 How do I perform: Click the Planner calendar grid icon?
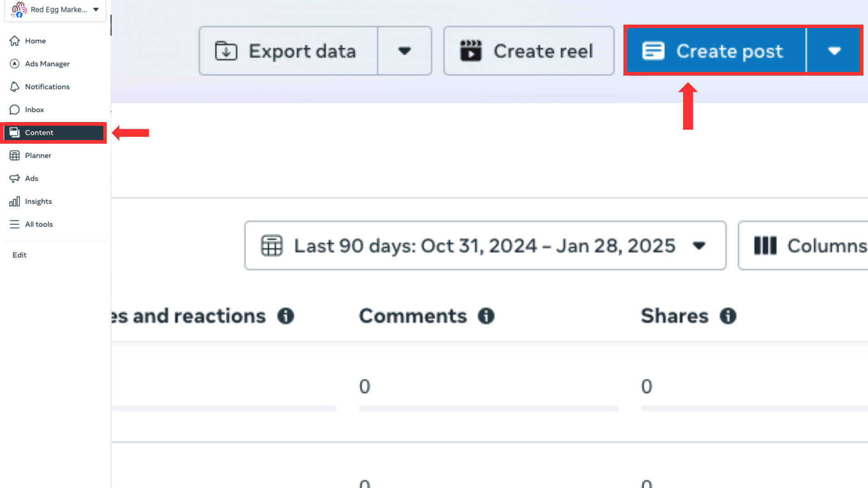[x=14, y=155]
